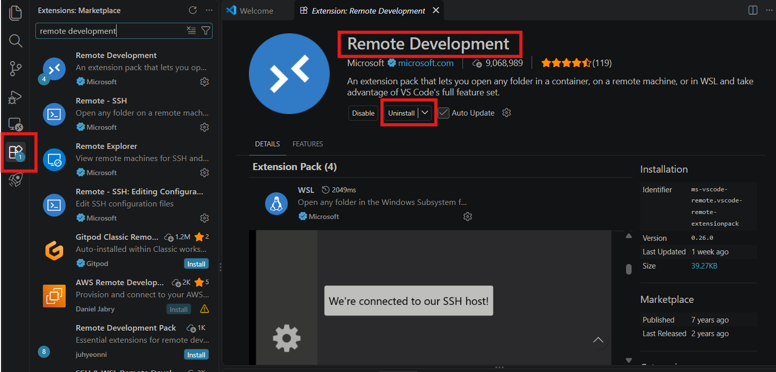The image size is (776, 372).
Task: Select Gitpod Classic Remote extension entry
Action: click(x=125, y=250)
